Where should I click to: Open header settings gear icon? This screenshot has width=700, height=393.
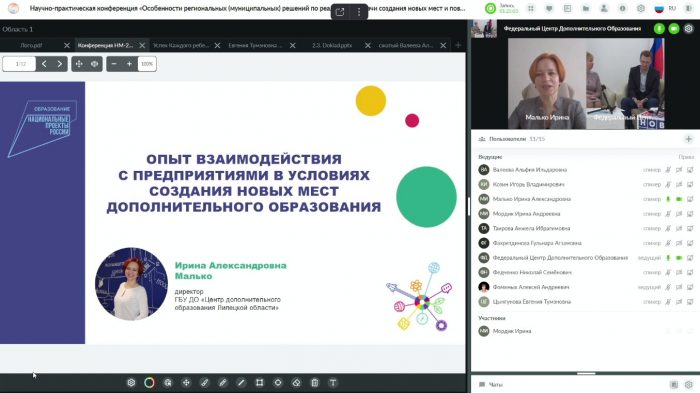pyautogui.click(x=641, y=8)
